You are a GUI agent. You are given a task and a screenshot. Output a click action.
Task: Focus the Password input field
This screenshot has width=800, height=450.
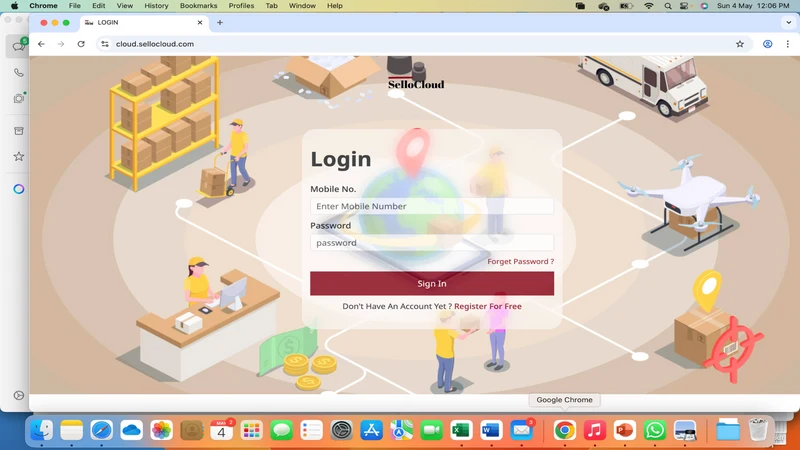pyautogui.click(x=432, y=242)
